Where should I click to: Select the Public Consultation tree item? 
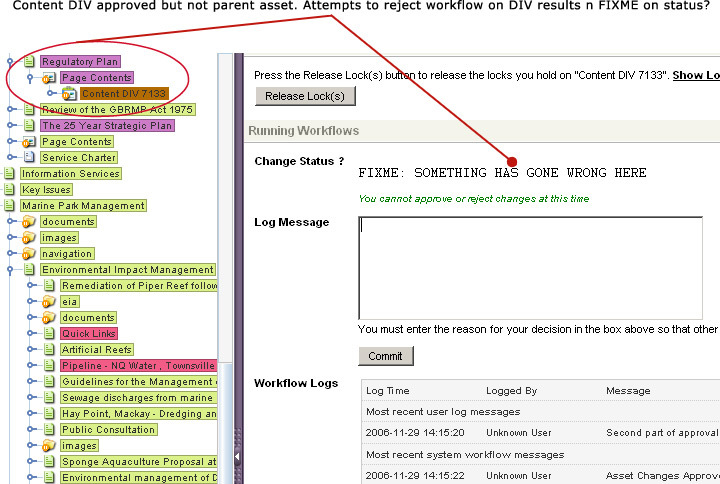point(108,429)
